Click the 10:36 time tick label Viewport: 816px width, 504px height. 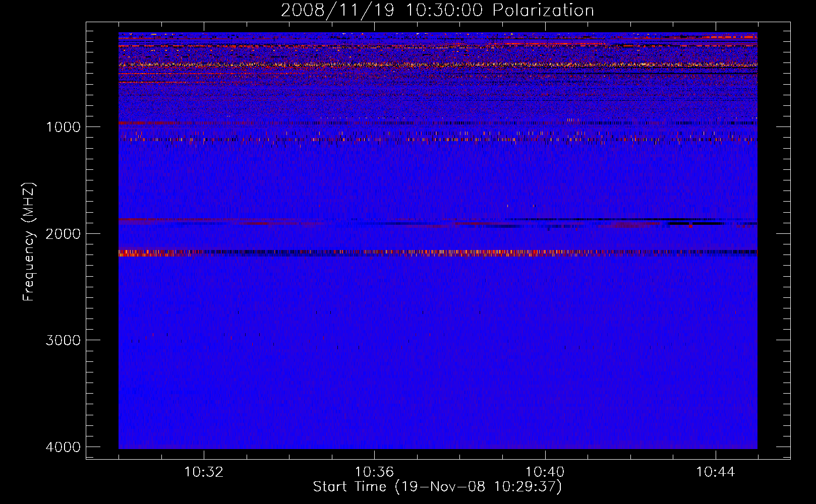pyautogui.click(x=374, y=472)
